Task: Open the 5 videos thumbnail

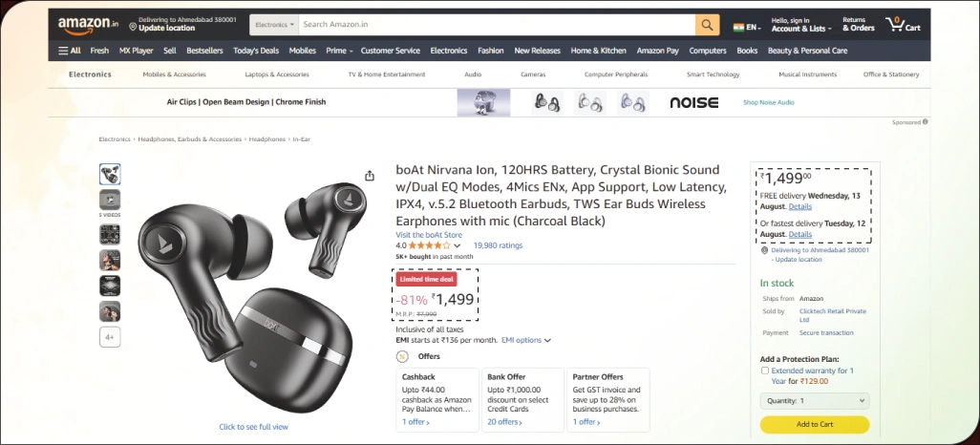Action: [x=110, y=199]
